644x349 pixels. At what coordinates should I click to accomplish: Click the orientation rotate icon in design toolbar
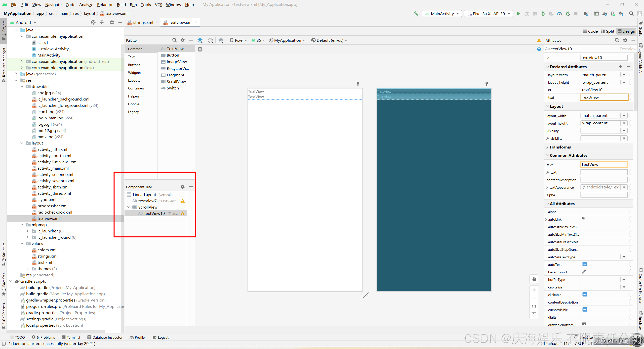pos(210,40)
